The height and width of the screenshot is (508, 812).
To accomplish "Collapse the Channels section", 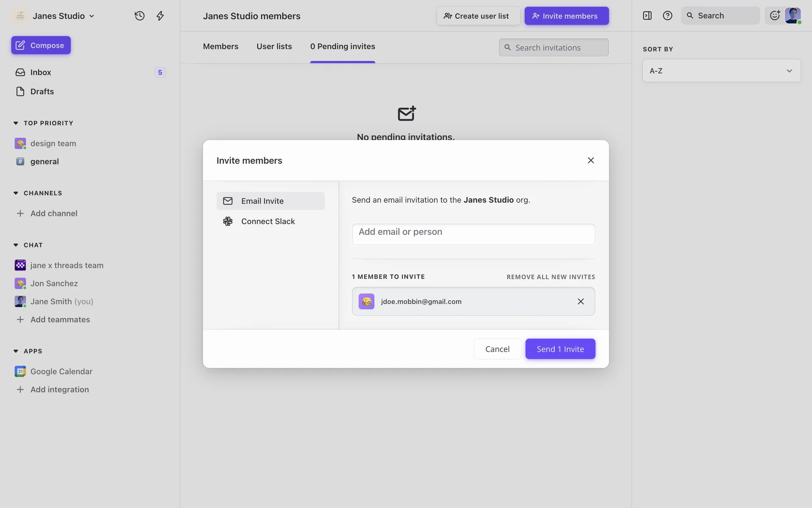I will pyautogui.click(x=16, y=193).
